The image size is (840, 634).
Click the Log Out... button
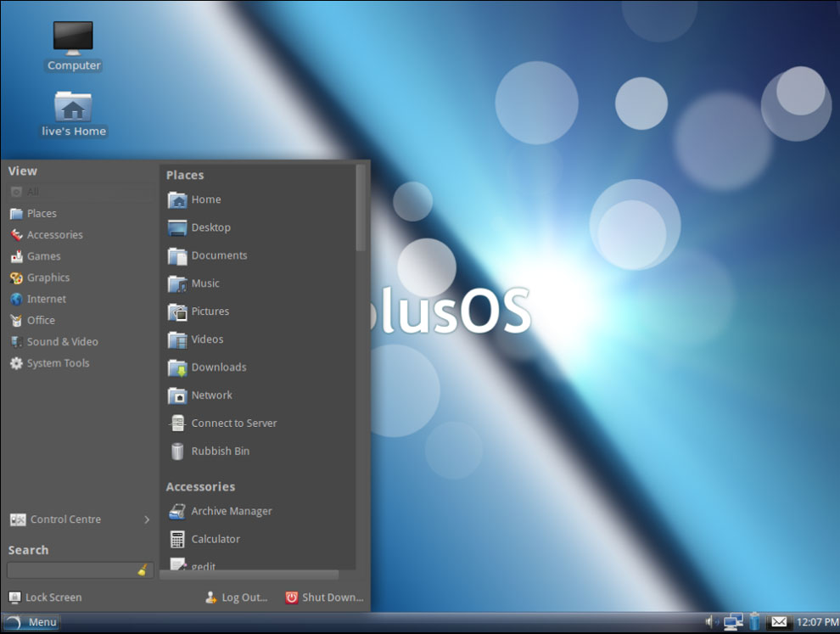236,597
